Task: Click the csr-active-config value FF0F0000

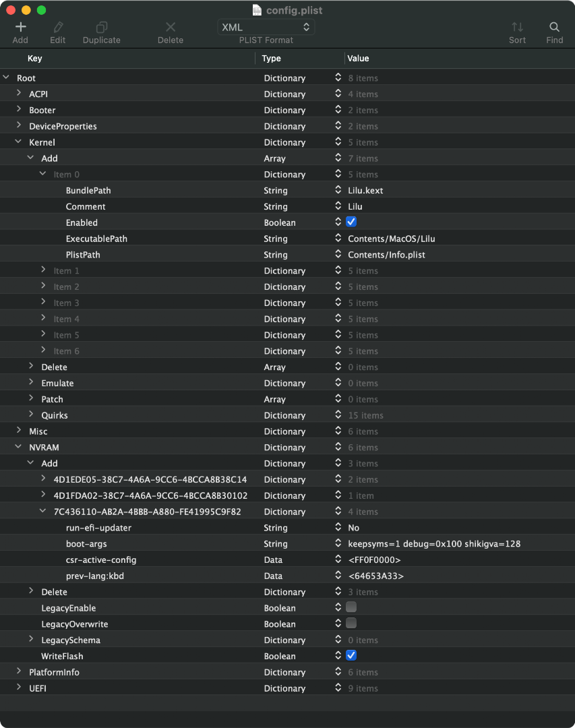Action: (374, 560)
